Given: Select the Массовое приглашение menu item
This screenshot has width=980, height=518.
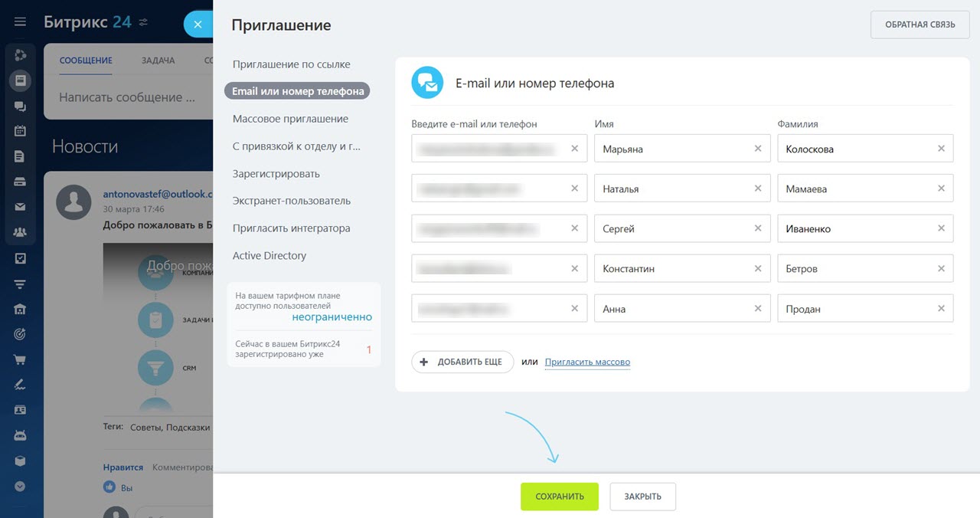Looking at the screenshot, I should point(290,119).
